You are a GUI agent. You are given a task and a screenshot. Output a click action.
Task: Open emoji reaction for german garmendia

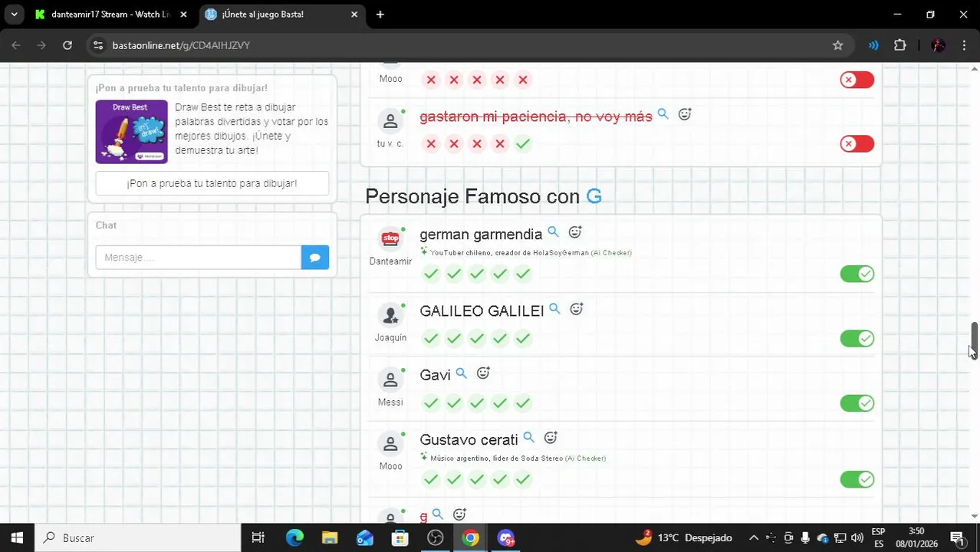click(575, 232)
